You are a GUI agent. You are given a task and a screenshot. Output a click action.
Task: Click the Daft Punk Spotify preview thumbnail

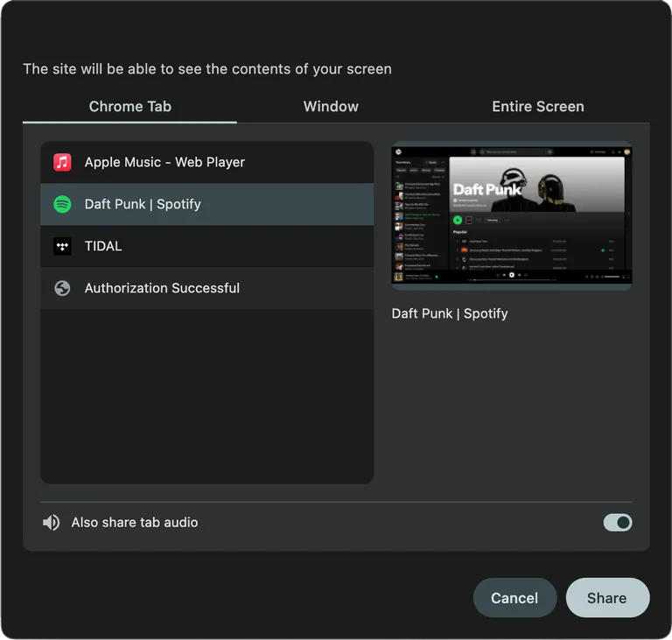(512, 215)
